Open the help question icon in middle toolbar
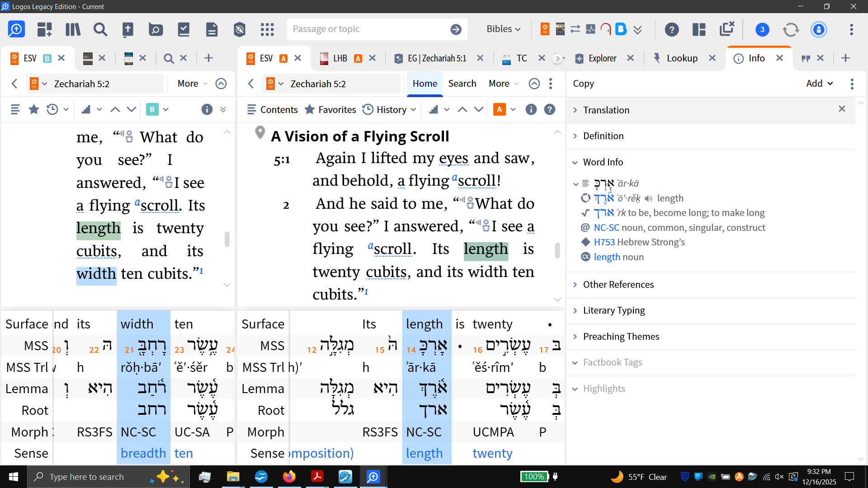This screenshot has width=868, height=488. tap(550, 109)
